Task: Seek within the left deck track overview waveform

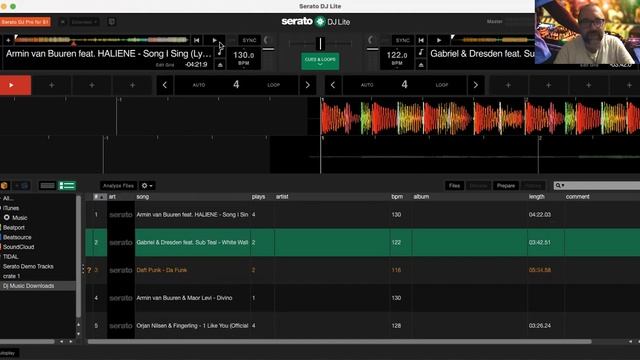Action: (x=101, y=40)
